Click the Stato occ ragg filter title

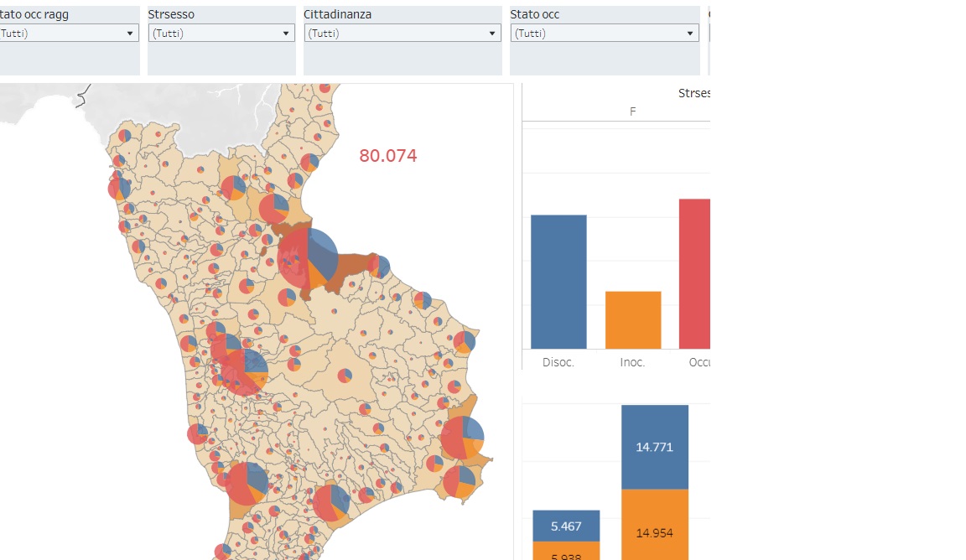(x=34, y=14)
